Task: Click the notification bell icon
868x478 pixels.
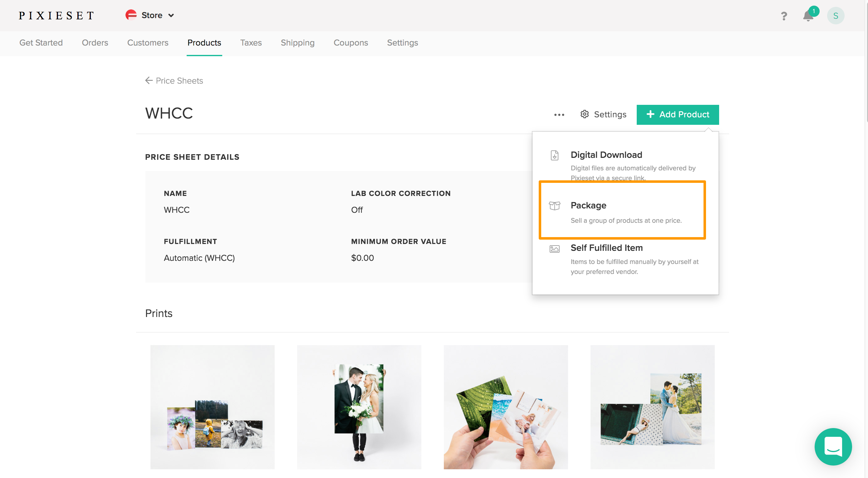Action: pos(808,16)
